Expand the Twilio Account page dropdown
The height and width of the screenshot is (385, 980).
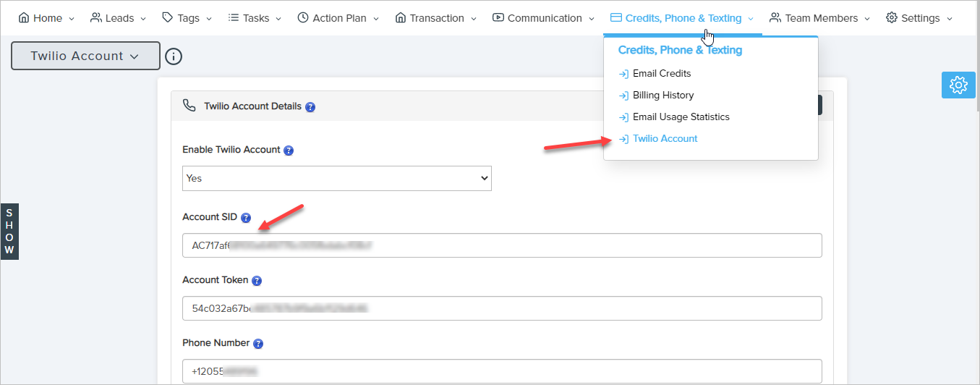(x=85, y=56)
